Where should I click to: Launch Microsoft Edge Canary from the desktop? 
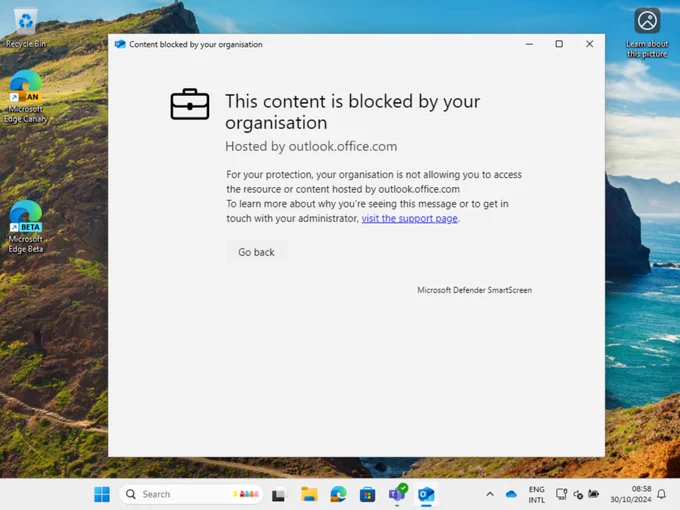26,97
